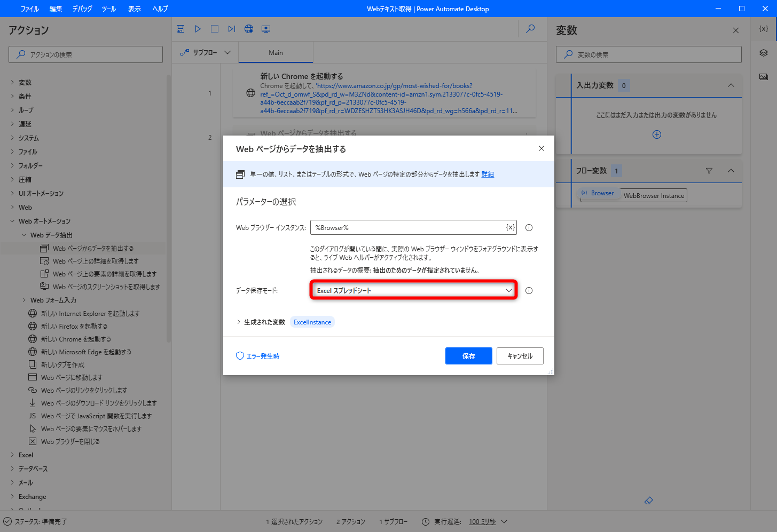The image size is (777, 532).
Task: Open search with the magnifier icon
Action: coord(530,29)
